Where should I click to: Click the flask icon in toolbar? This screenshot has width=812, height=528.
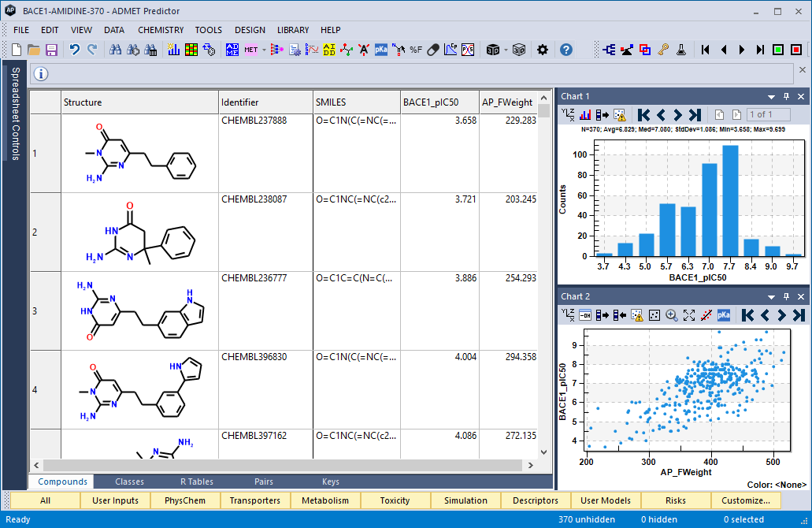(681, 50)
